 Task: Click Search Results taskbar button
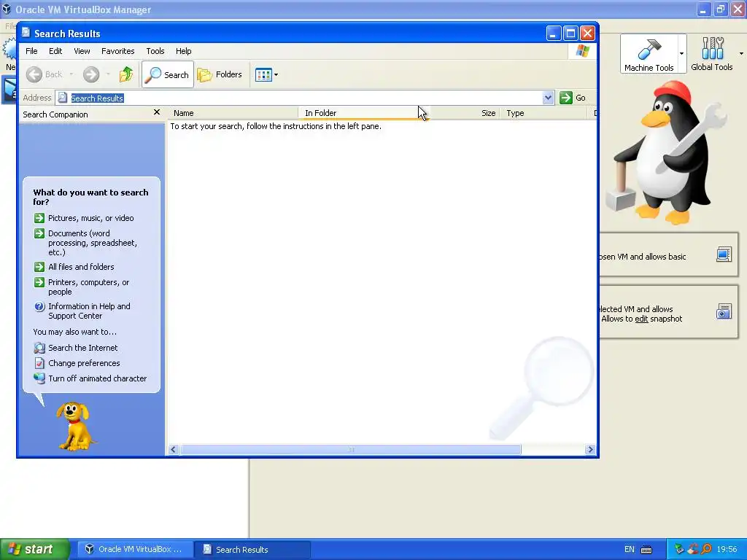(x=252, y=550)
